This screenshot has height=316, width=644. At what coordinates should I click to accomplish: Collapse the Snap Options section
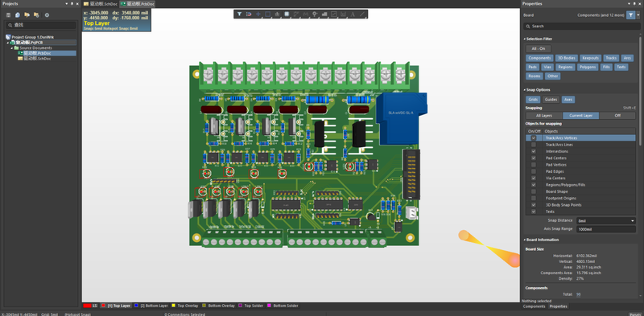525,89
